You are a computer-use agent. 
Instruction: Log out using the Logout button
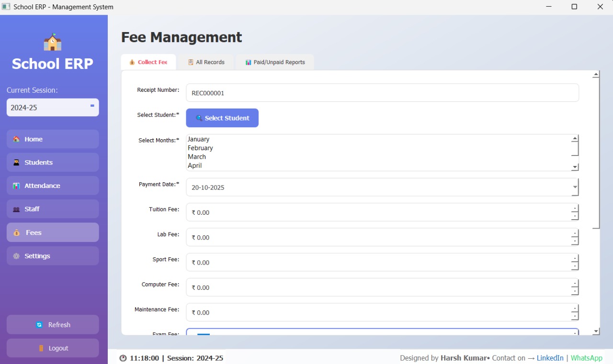point(53,348)
